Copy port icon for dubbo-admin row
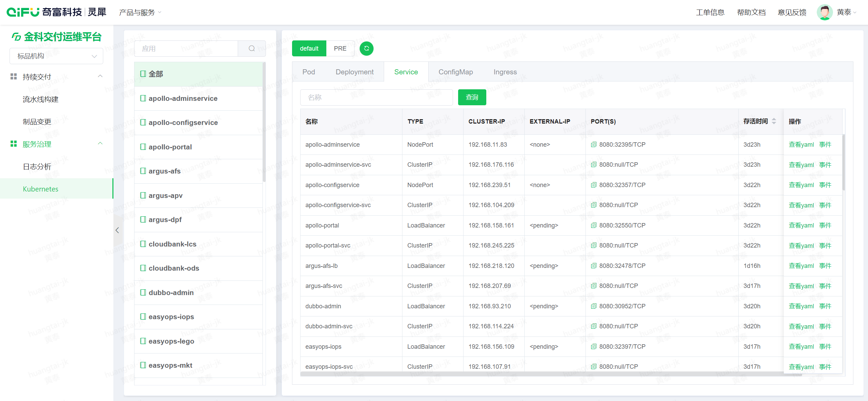This screenshot has height=401, width=868. tap(594, 306)
